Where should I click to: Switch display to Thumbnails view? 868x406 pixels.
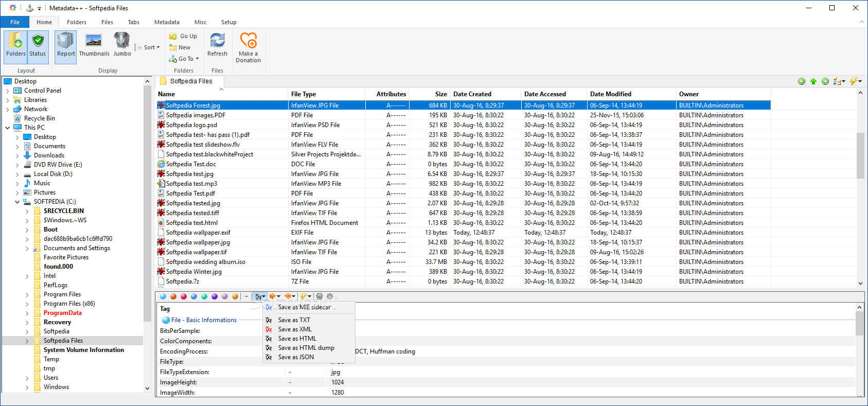(x=94, y=45)
